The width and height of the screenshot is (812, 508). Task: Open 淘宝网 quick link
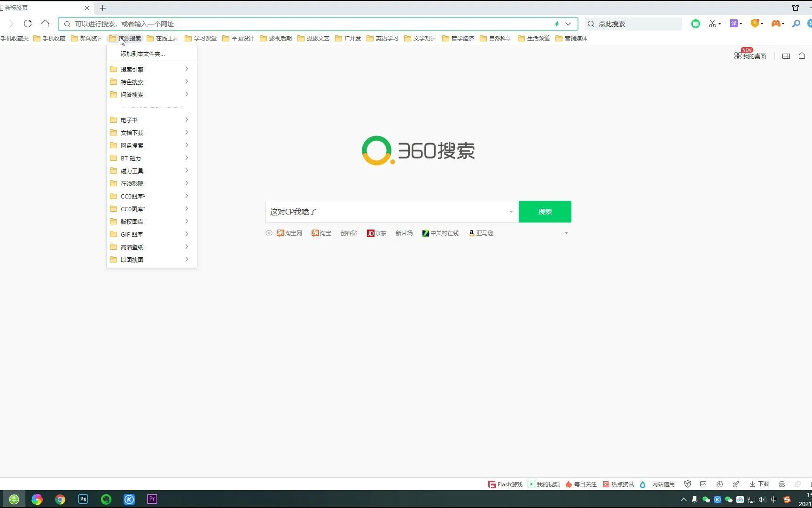click(x=289, y=233)
